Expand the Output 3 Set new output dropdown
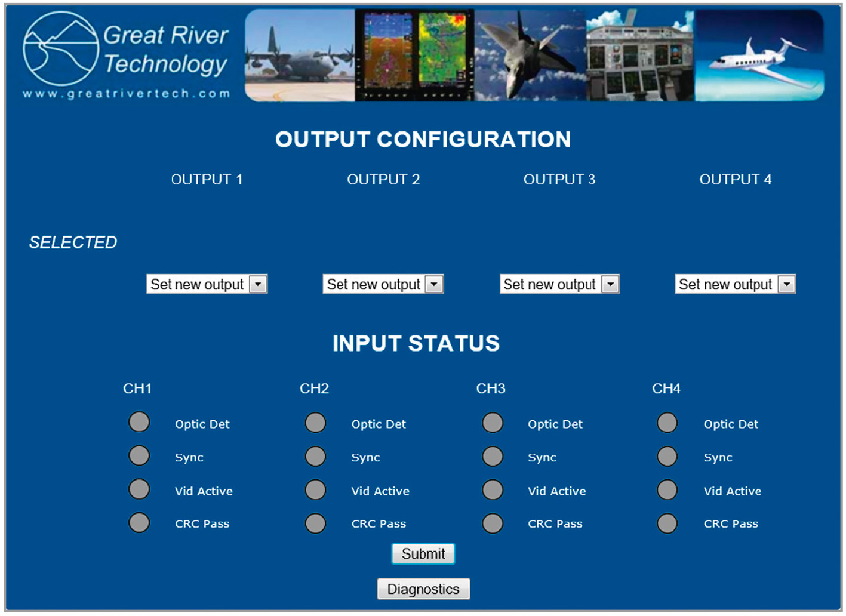This screenshot has width=846, height=616. coord(559,284)
